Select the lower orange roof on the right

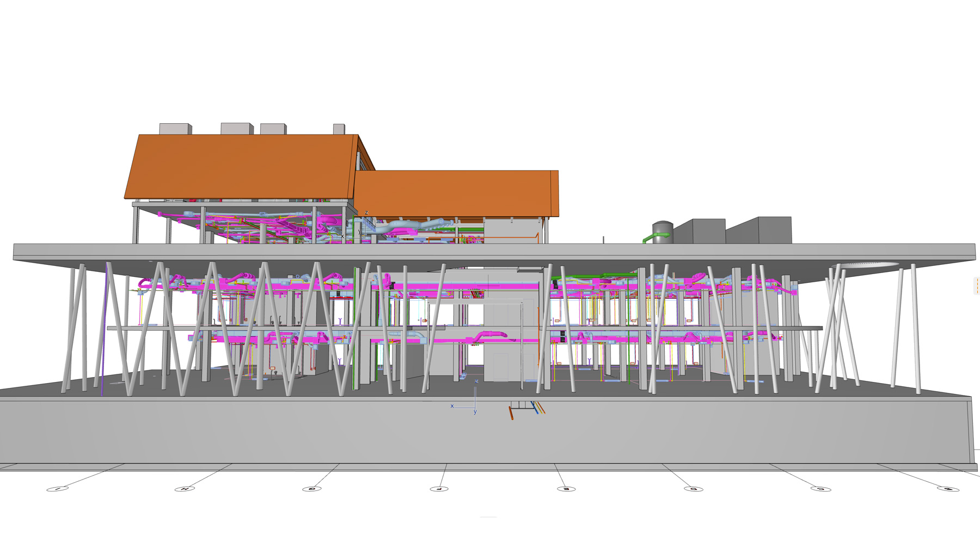click(455, 193)
